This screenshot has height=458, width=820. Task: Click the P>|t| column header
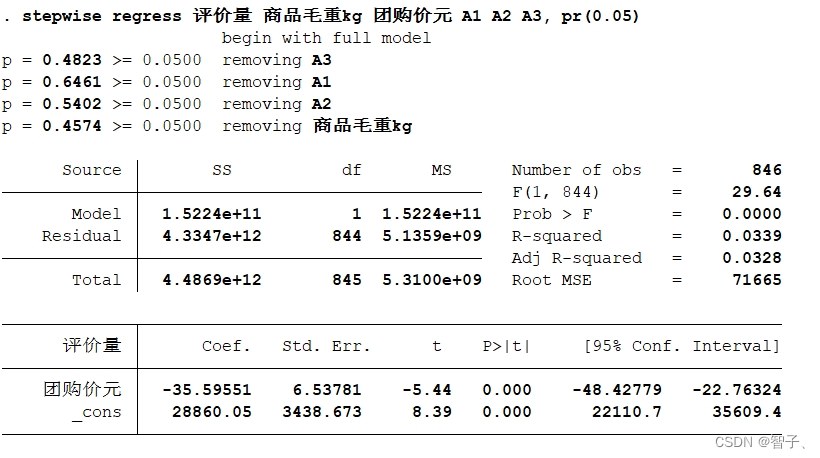click(x=506, y=346)
